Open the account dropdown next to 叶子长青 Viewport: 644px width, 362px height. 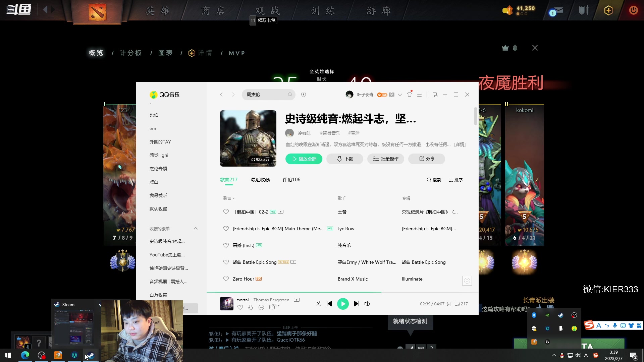tap(400, 95)
